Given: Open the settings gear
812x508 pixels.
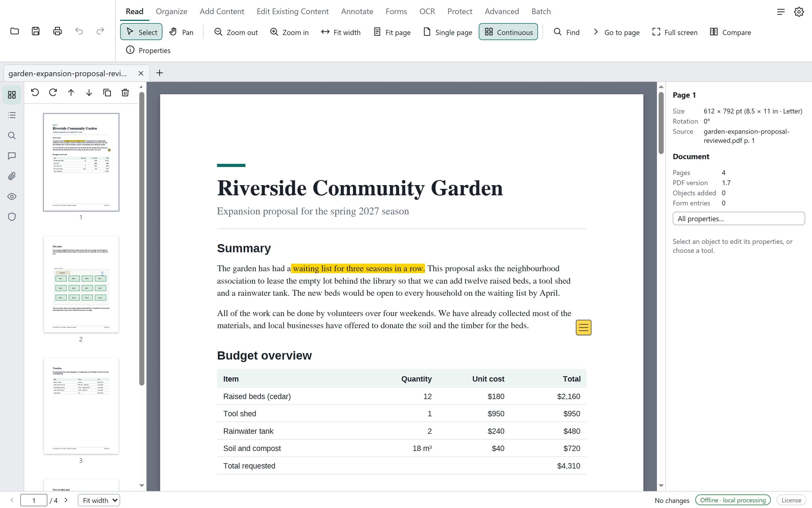Looking at the screenshot, I should click(x=799, y=12).
